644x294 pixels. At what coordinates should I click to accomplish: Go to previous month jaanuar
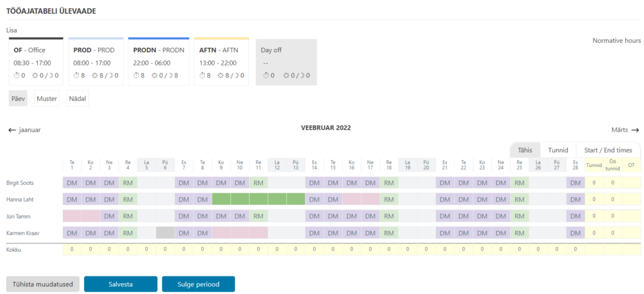click(25, 130)
